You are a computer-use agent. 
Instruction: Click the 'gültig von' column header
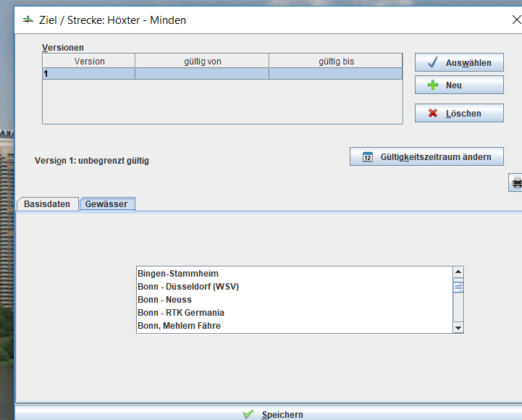point(202,62)
